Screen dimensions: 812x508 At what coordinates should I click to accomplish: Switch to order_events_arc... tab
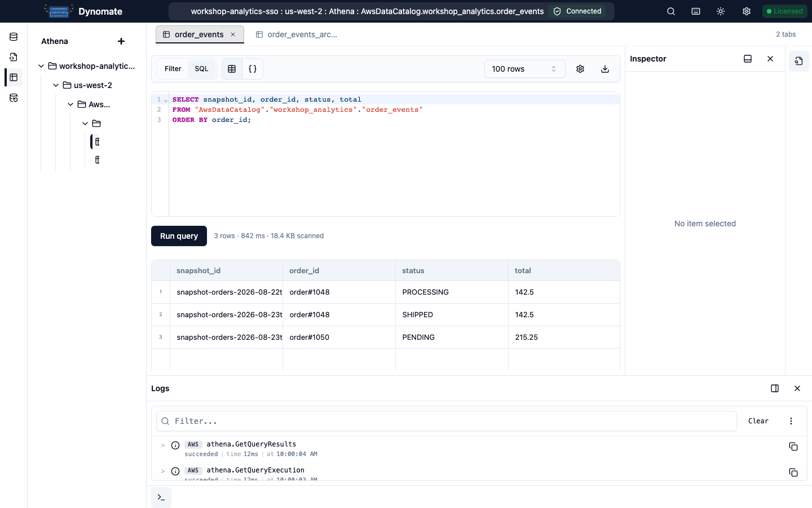click(x=297, y=34)
